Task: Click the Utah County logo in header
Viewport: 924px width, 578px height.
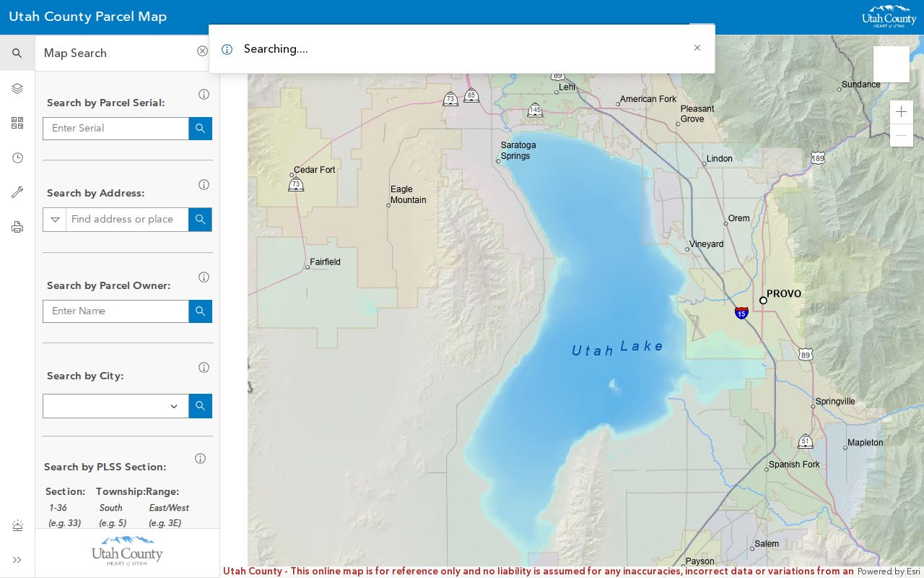Action: [889, 17]
